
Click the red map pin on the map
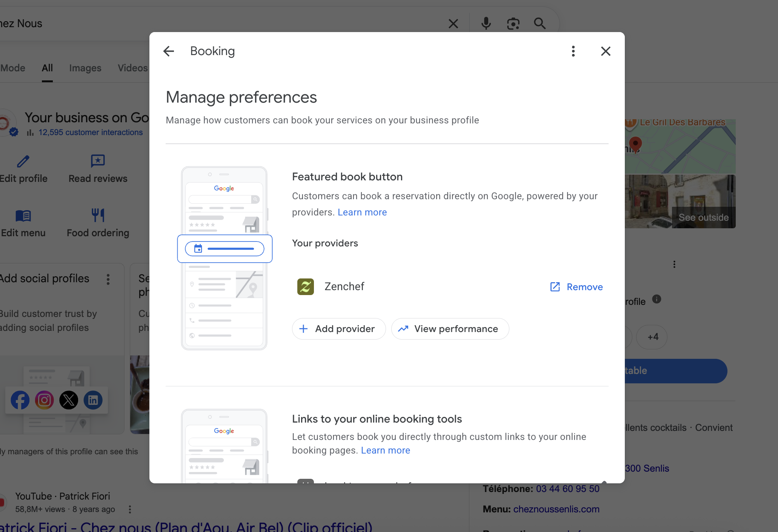[x=636, y=145]
